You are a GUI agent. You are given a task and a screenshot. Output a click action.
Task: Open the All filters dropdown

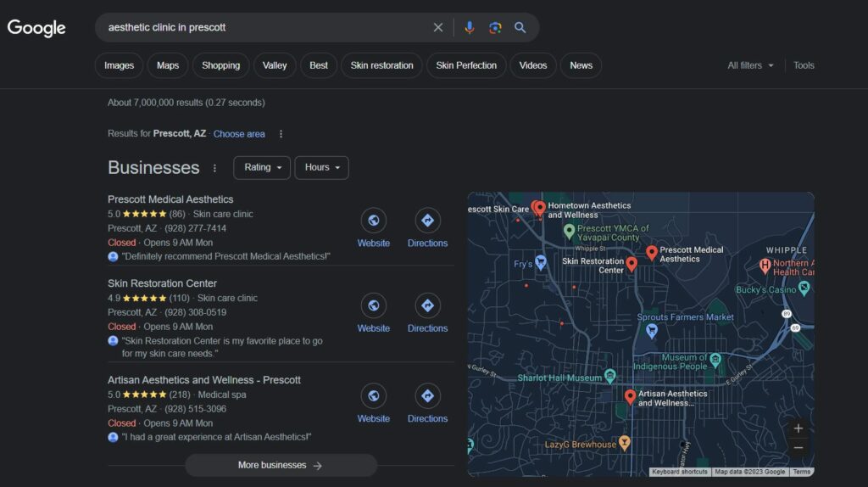click(x=750, y=65)
